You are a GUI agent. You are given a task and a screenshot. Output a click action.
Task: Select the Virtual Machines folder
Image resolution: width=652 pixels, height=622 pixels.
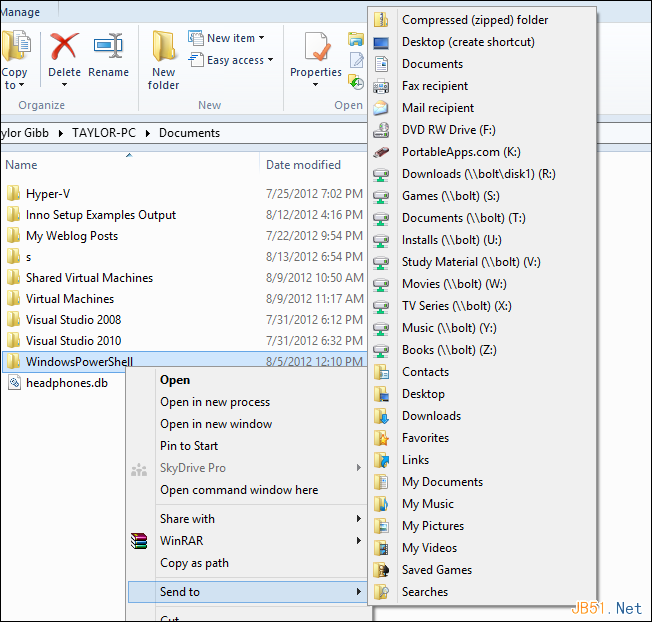click(70, 299)
